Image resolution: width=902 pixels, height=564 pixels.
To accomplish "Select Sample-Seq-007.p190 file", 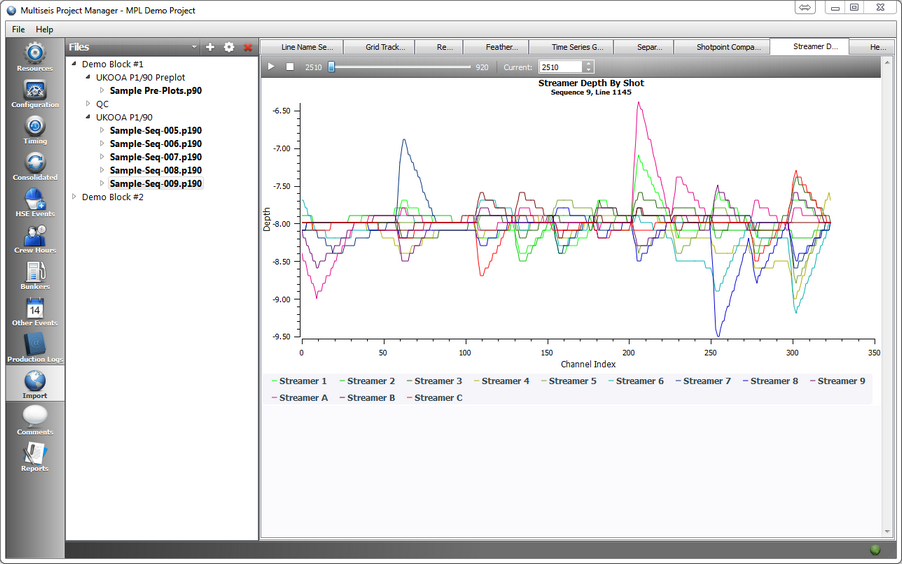I will 155,157.
